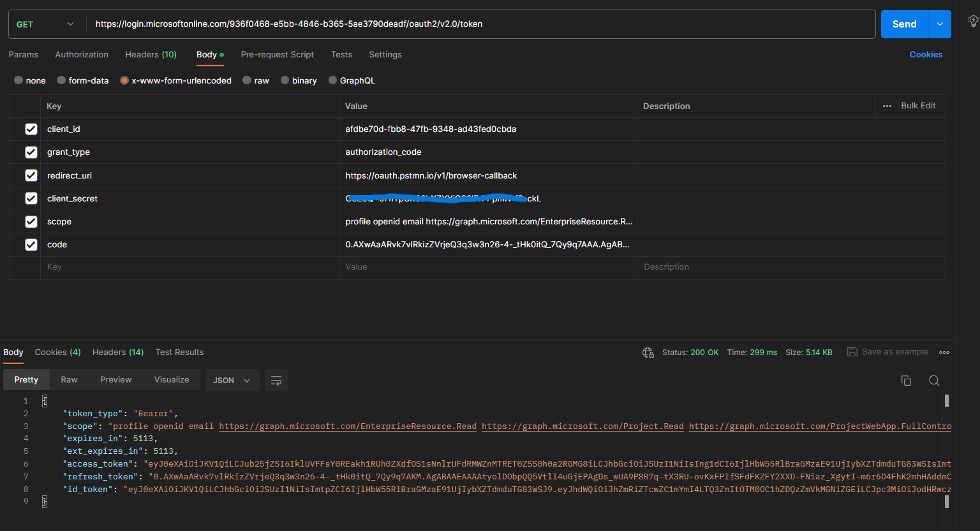Copy the response body with copy icon
Screen dimensions: 980x531
click(x=906, y=381)
